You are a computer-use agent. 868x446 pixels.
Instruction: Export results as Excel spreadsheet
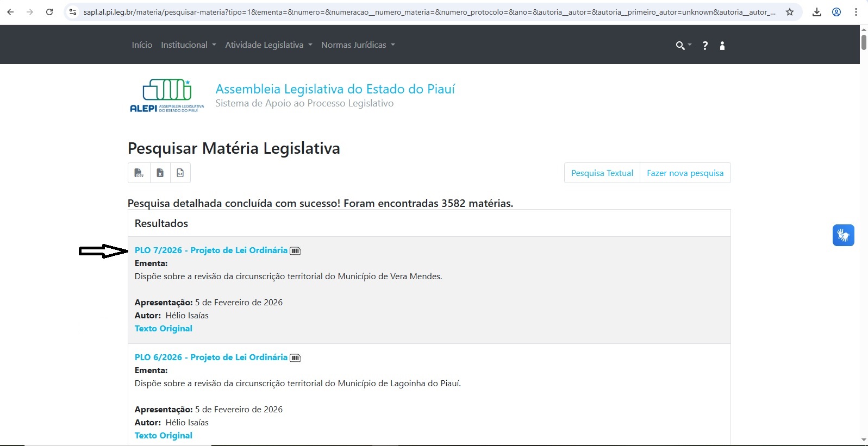(160, 173)
